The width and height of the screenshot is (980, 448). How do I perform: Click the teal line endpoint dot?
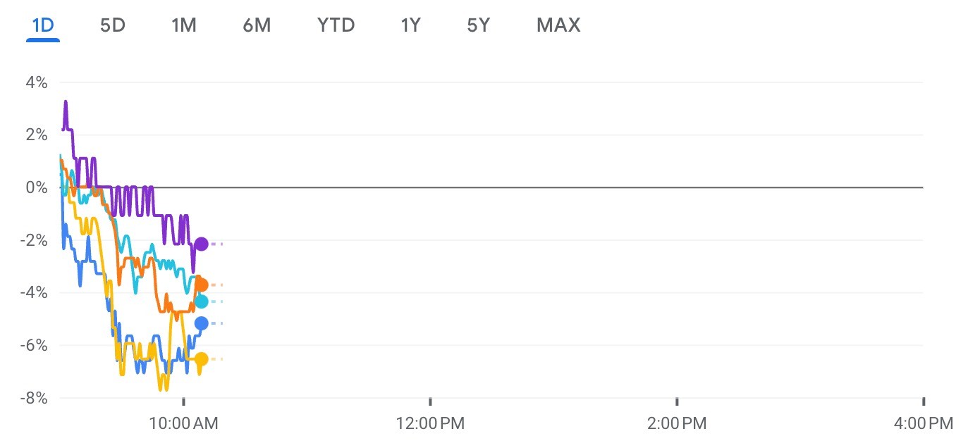point(201,301)
